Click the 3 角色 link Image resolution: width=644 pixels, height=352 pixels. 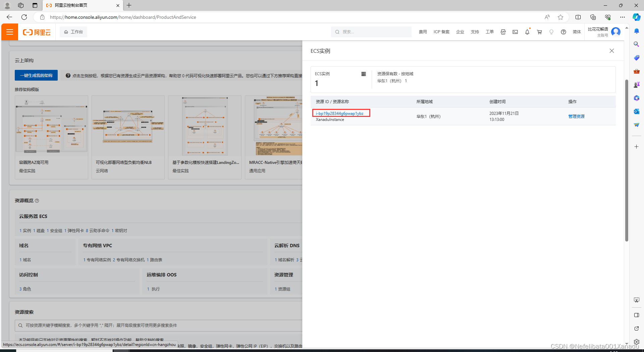coord(25,289)
